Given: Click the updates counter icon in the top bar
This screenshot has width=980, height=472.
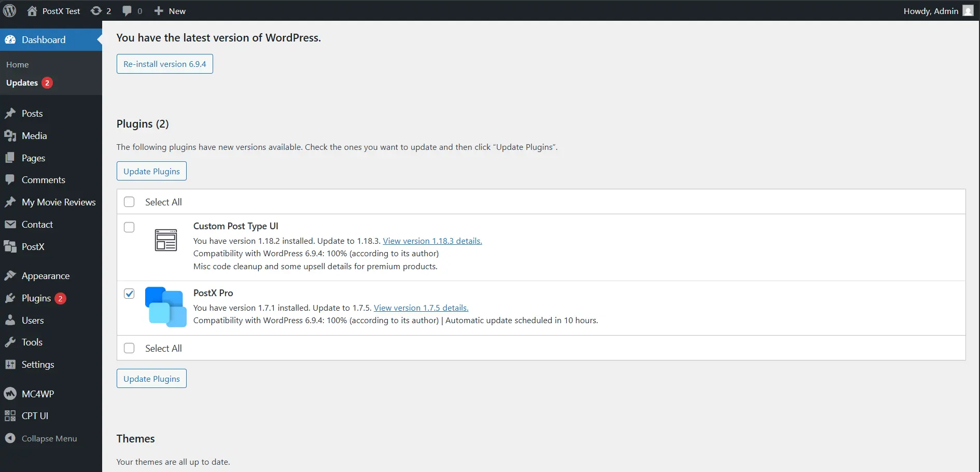Looking at the screenshot, I should click(97, 10).
